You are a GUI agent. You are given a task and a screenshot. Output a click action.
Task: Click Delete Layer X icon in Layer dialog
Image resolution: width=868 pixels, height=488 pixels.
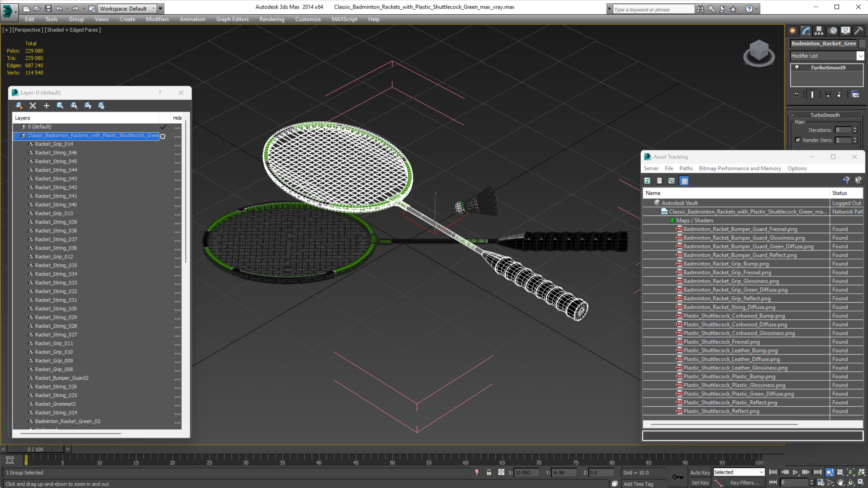coord(33,106)
